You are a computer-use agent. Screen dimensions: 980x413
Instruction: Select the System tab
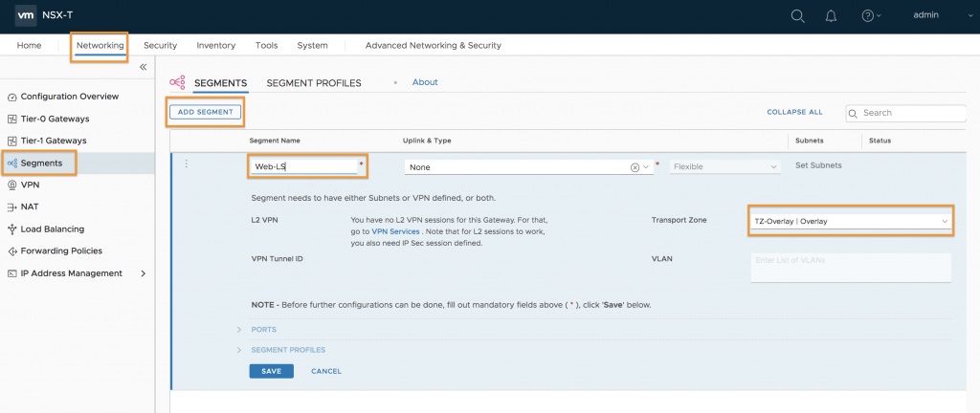[312, 46]
